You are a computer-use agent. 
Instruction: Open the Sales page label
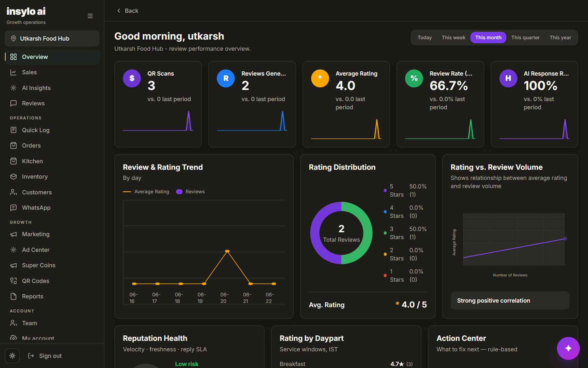29,72
